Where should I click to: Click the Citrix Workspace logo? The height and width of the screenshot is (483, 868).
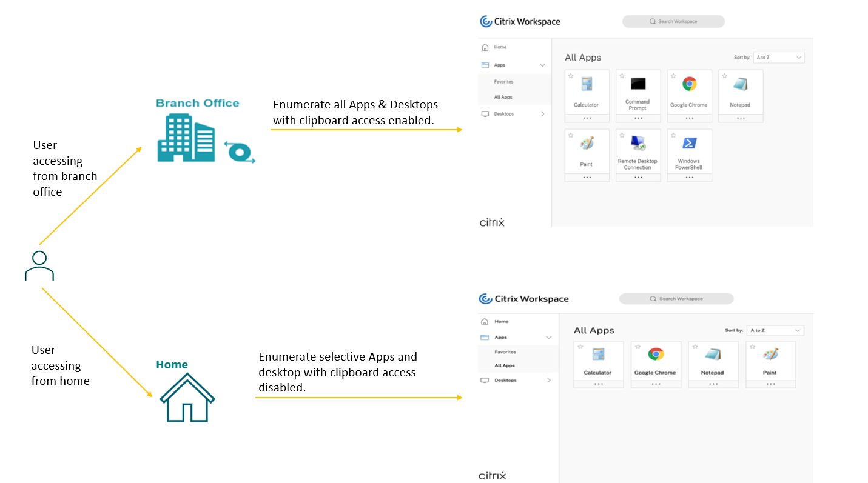coord(520,21)
